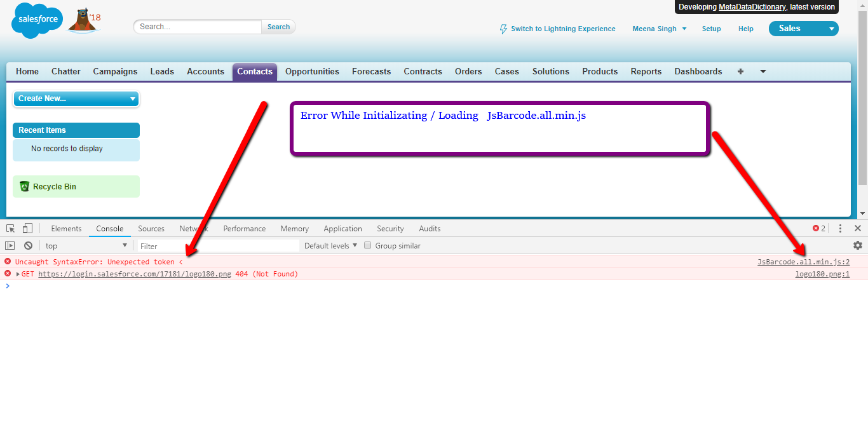Select the Contacts tab
Viewport: 868px width, 427px height.
tap(255, 72)
